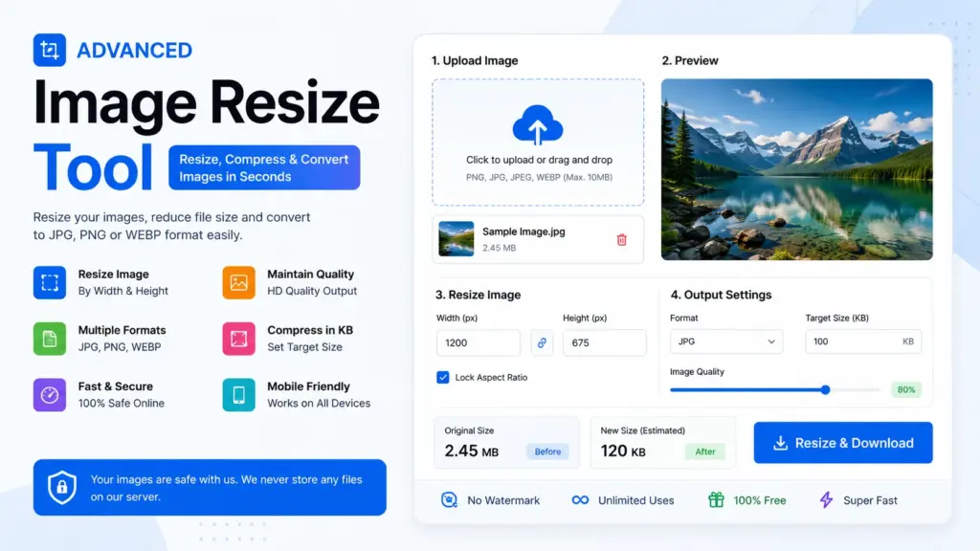This screenshot has height=551, width=980.
Task: Click the ADVANCED title text
Action: [134, 51]
